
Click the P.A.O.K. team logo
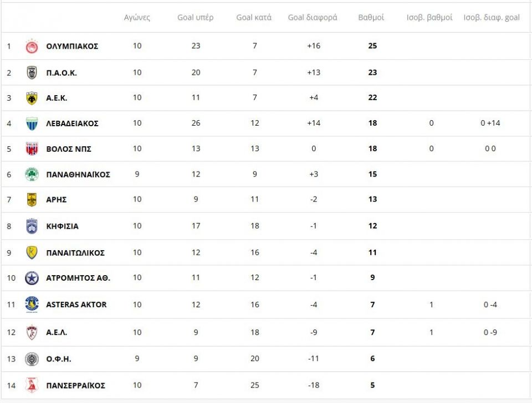[x=32, y=73]
